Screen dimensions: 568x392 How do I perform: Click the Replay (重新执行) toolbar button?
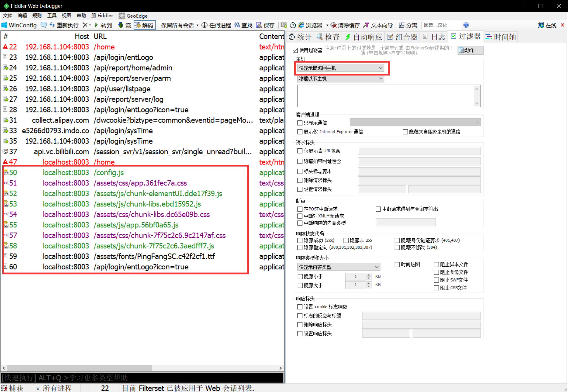64,25
